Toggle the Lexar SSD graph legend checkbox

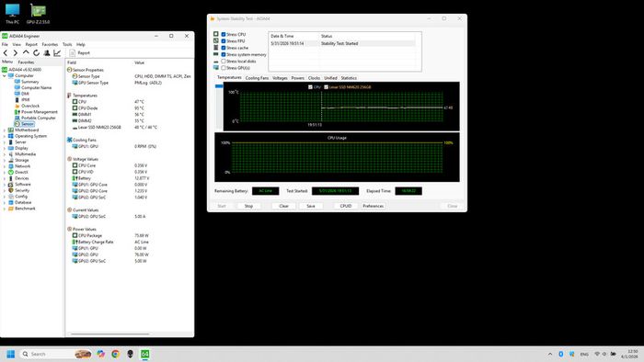[326, 87]
